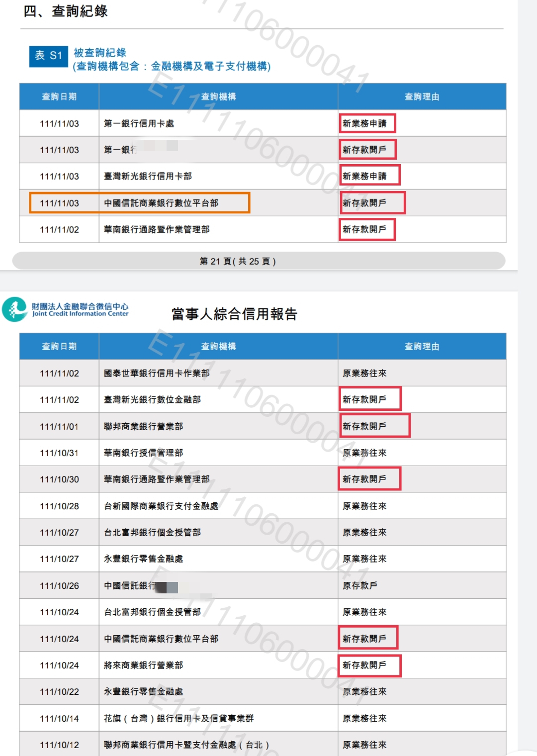The height and width of the screenshot is (756, 537).
Task: Click the '111/11/01' date cell
Action: tap(59, 426)
